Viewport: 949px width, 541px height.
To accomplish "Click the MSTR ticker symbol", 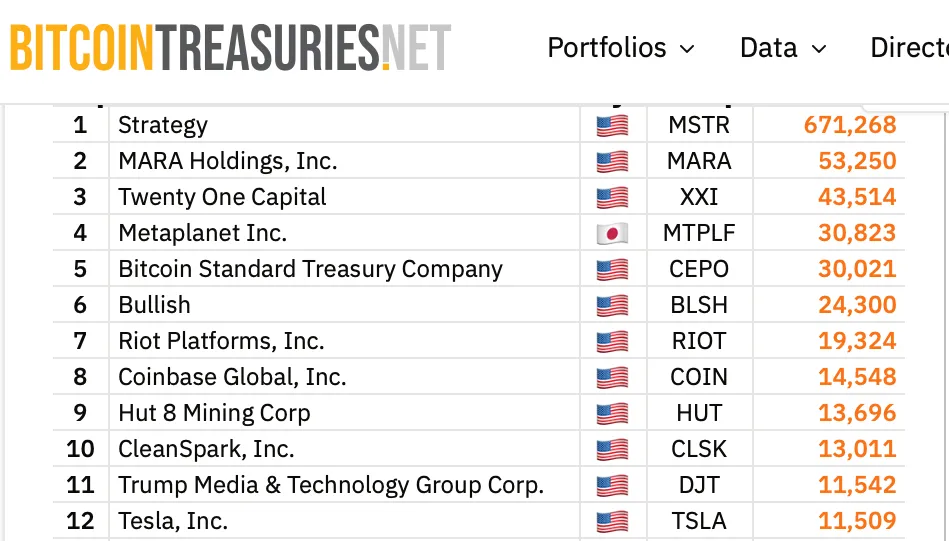I will 700,126.
